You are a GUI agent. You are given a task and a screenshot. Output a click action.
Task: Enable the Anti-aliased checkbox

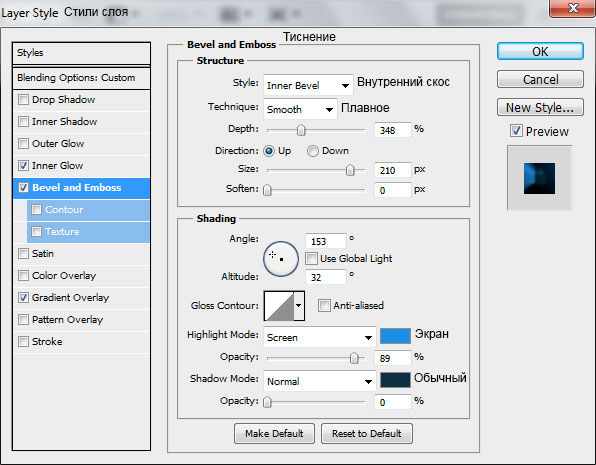click(x=324, y=305)
